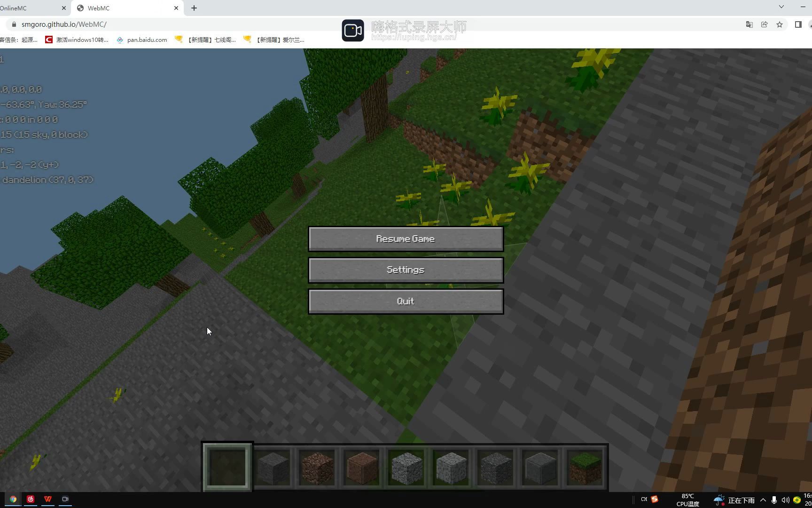Click the translate page icon in the address bar

[749, 24]
